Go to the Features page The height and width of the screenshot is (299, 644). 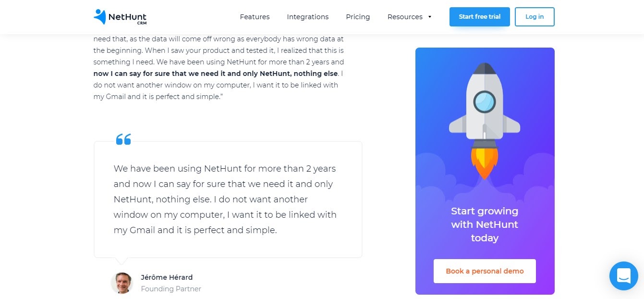[x=255, y=17]
